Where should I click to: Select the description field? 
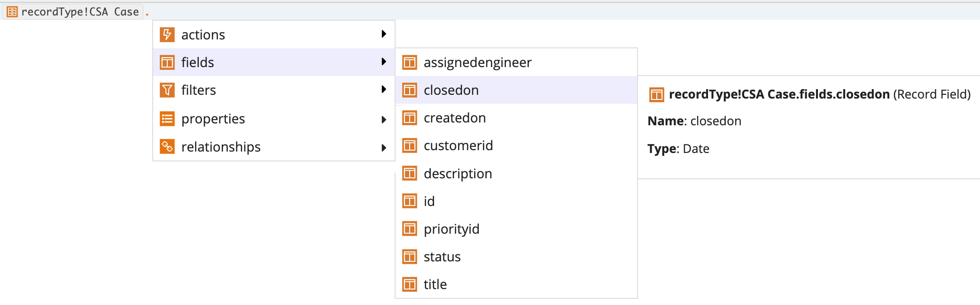pos(516,173)
